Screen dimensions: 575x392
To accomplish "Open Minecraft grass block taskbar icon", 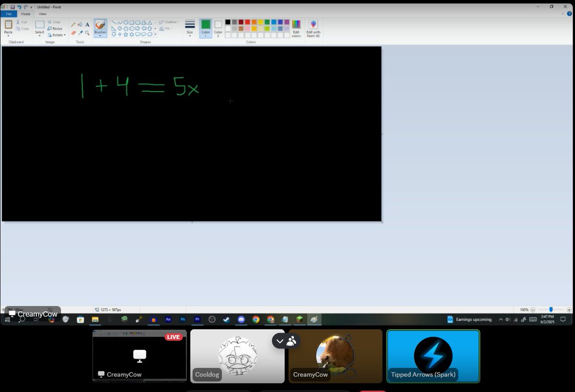I will pyautogui.click(x=299, y=319).
